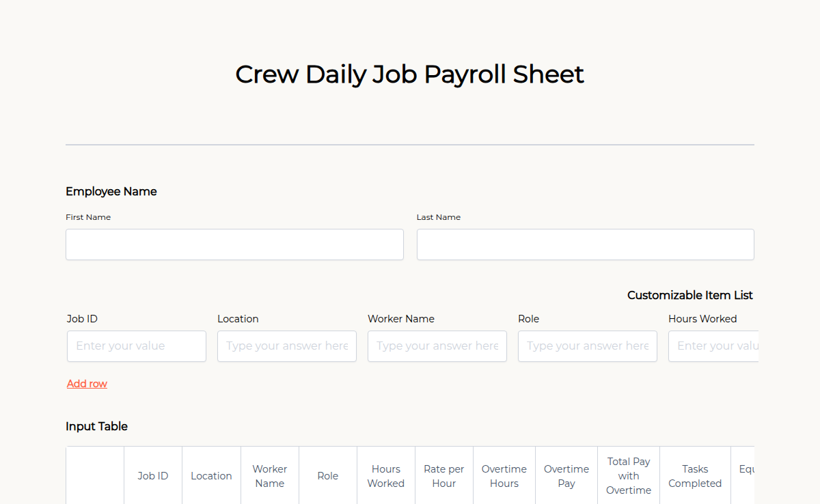
Task: Select the Total Pay with Overtime header
Action: click(628, 475)
